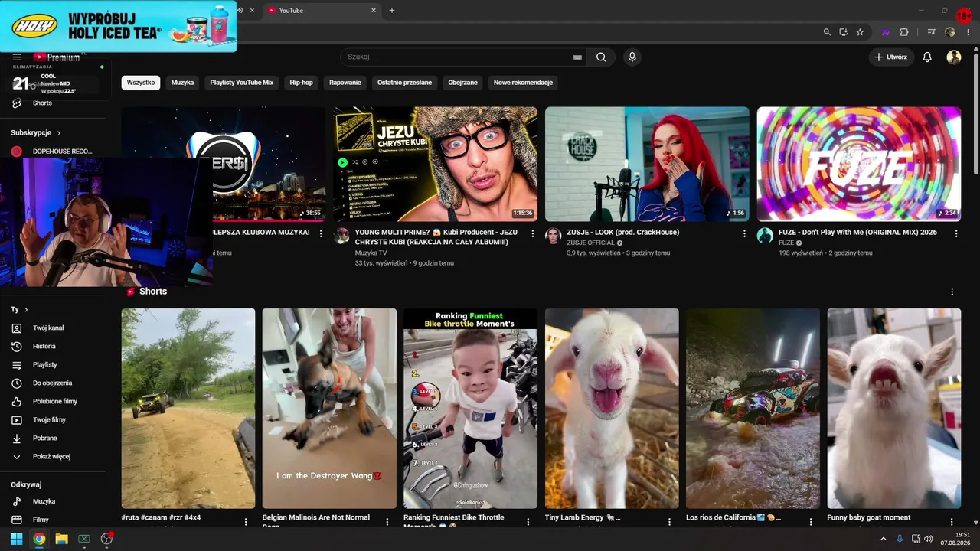Viewport: 980px width, 551px height.
Task: Open a new browser tab
Action: pyautogui.click(x=392, y=10)
